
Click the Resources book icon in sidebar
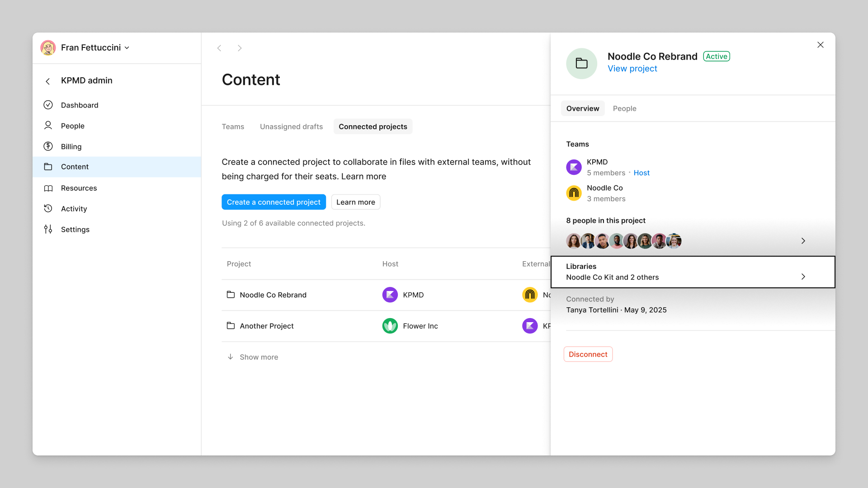click(x=49, y=188)
